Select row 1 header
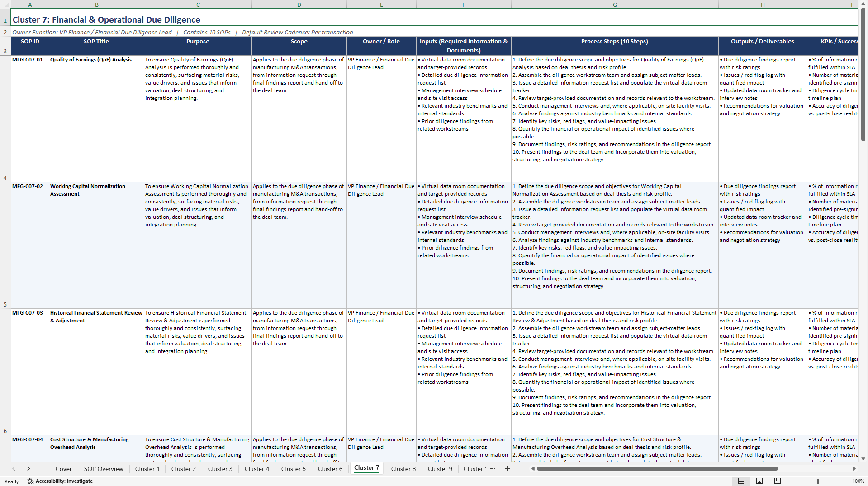The image size is (868, 486). click(5, 17)
